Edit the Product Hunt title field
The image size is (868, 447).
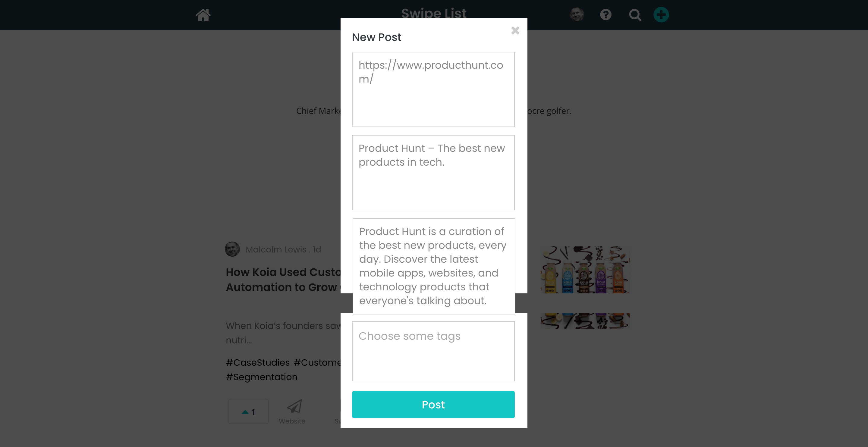click(433, 173)
